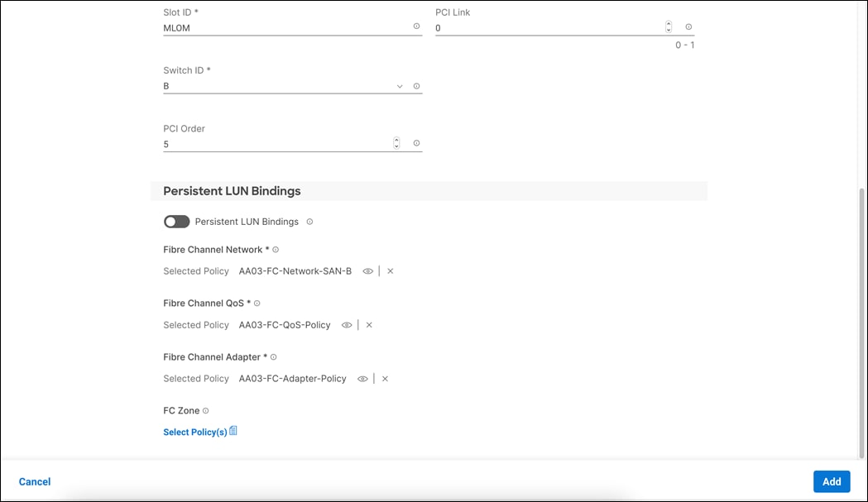Click the Cancel link
Screen dimensions: 868x502
(35, 481)
